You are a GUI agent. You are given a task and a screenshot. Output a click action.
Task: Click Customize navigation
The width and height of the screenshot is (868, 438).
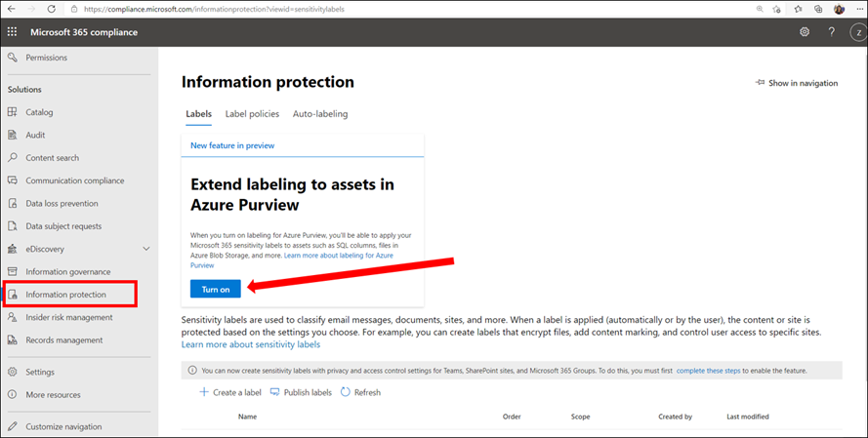[63, 426]
